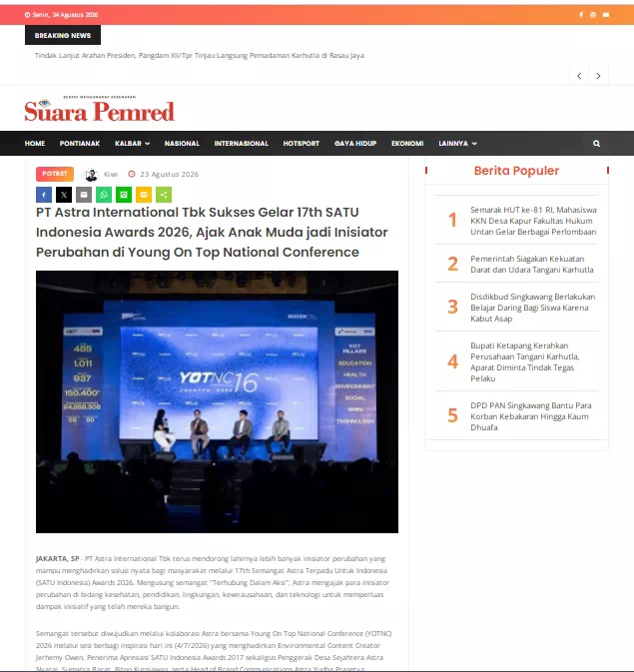The image size is (634, 672).
Task: Open popular story Bupati Ketapang Kerahkan Perusahaan
Action: click(525, 361)
